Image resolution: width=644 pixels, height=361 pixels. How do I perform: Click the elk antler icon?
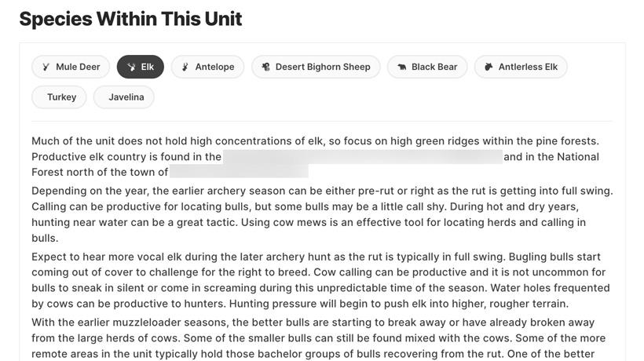click(x=131, y=67)
